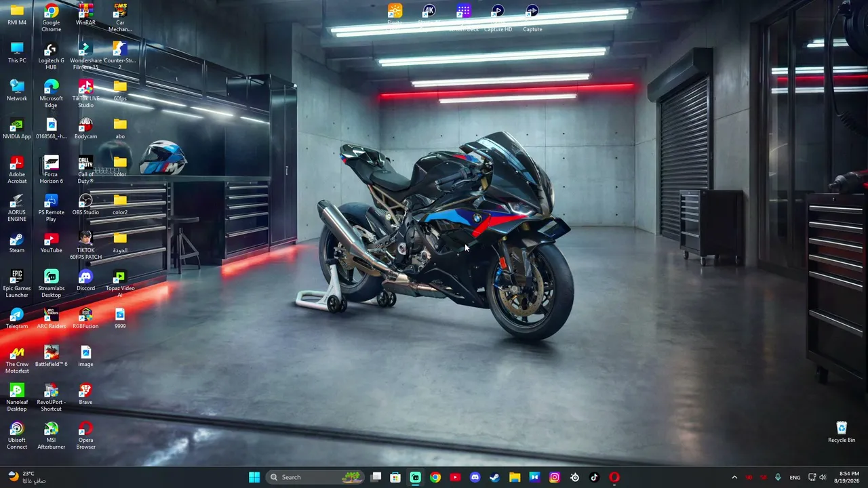The width and height of the screenshot is (868, 488).
Task: Open Chrome from the taskbar
Action: [x=435, y=477]
